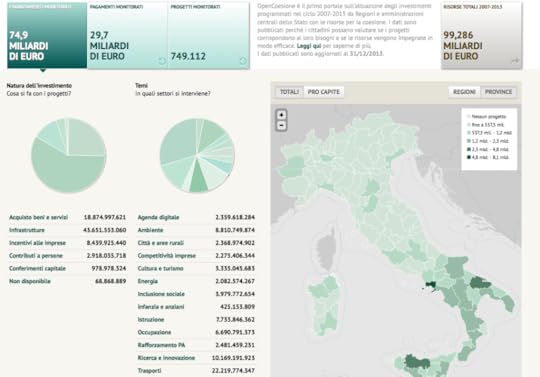The width and height of the screenshot is (540, 377).
Task: Zoom out on the Italy map
Action: pyautogui.click(x=281, y=126)
